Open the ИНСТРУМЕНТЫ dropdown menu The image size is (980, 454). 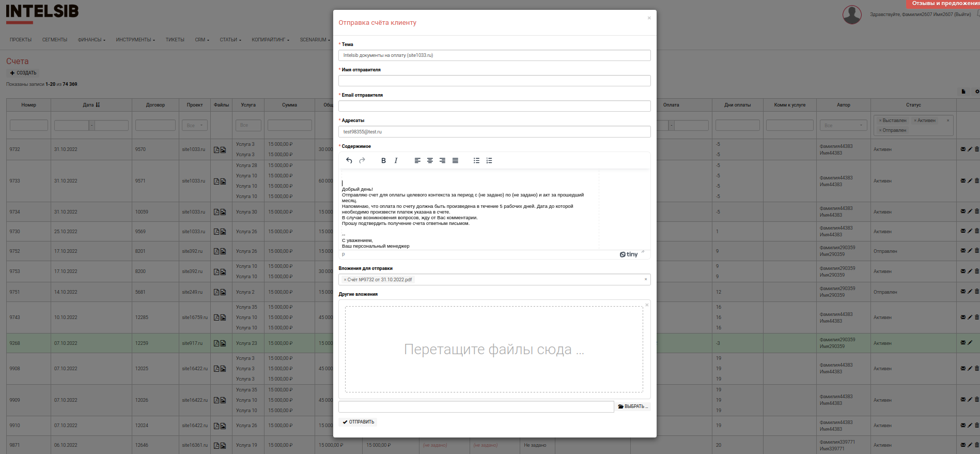coord(135,40)
